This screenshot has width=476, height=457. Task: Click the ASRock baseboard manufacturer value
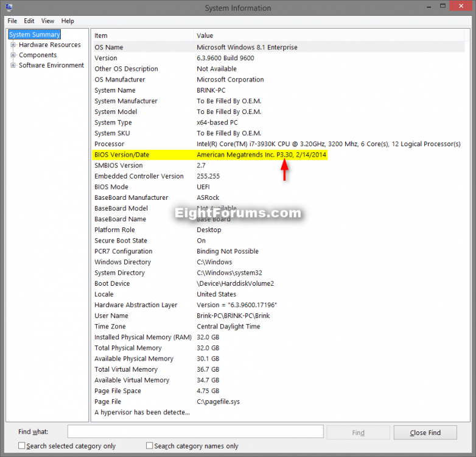[208, 197]
